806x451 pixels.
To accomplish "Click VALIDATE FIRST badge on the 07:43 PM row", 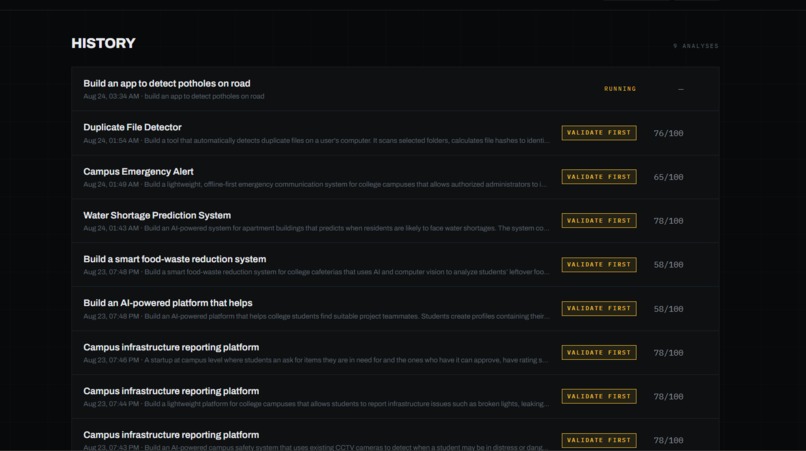I will coord(599,440).
